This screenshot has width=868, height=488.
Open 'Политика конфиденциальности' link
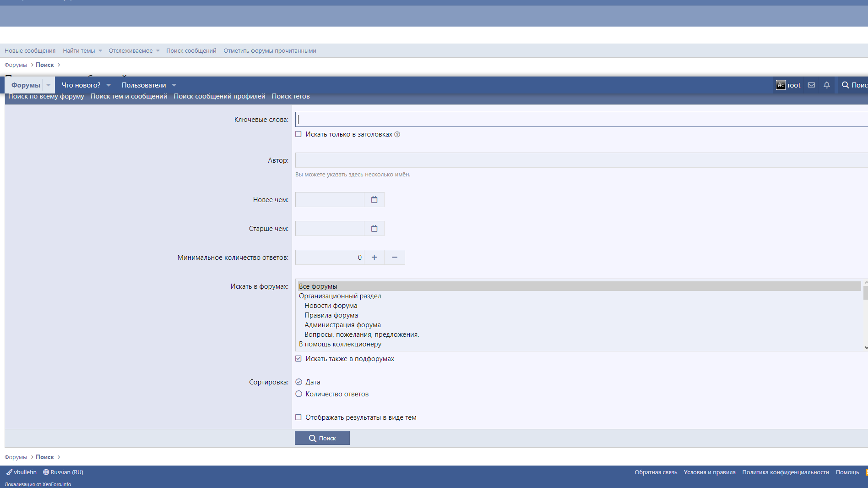[x=786, y=472]
